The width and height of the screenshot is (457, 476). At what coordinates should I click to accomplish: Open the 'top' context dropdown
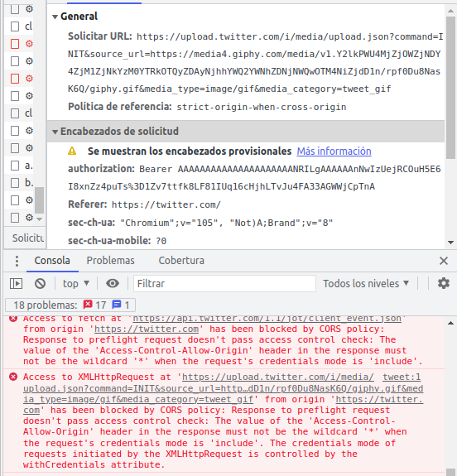(x=76, y=284)
